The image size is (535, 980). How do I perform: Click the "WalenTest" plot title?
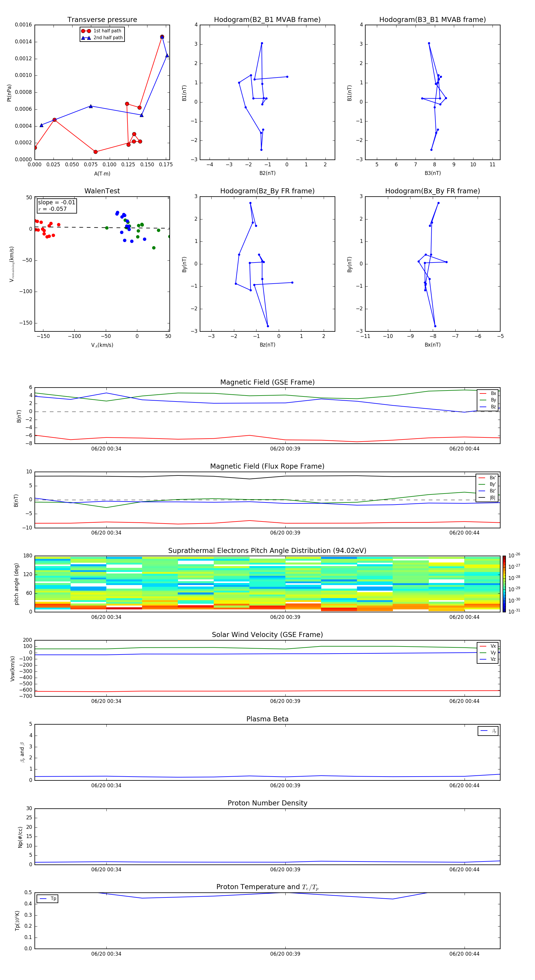(x=102, y=191)
